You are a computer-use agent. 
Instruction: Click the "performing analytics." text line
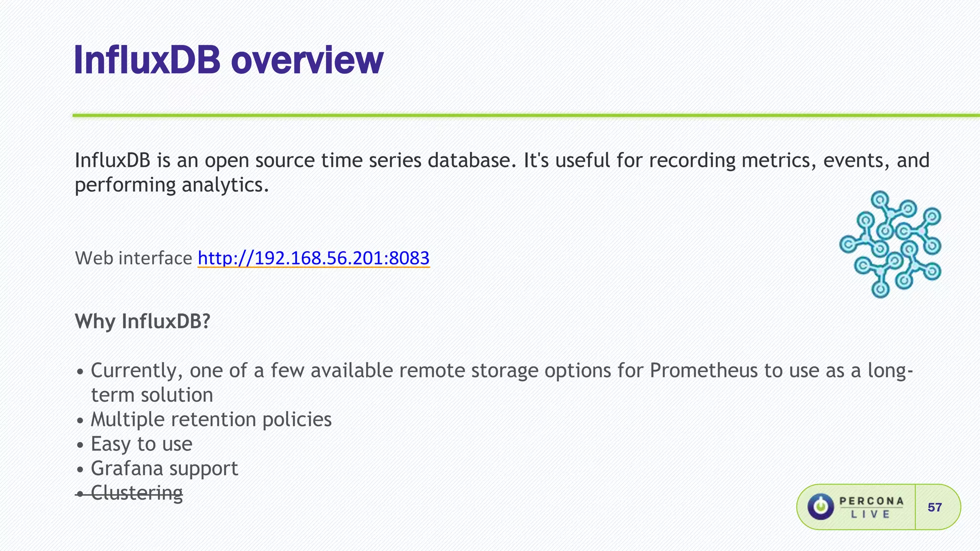coord(172,185)
